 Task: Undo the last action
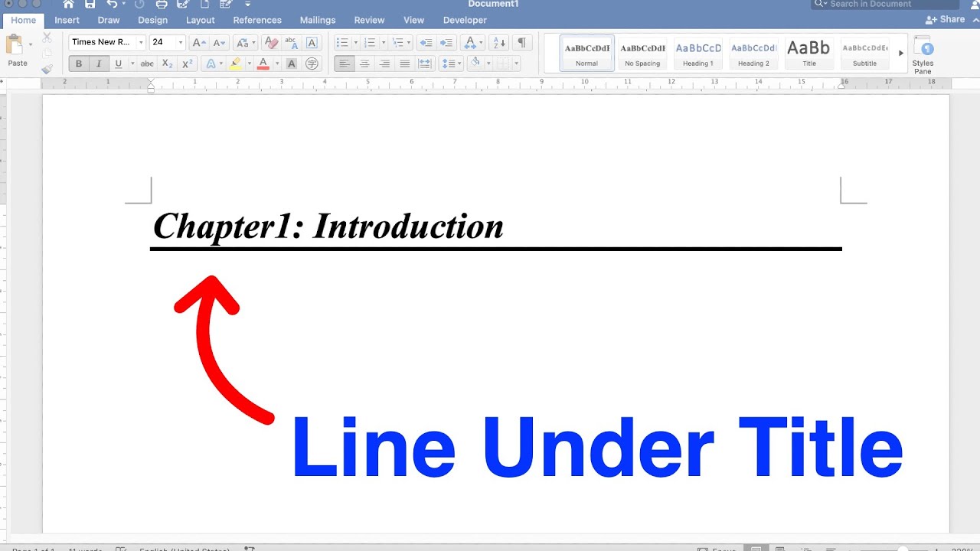[x=113, y=4]
